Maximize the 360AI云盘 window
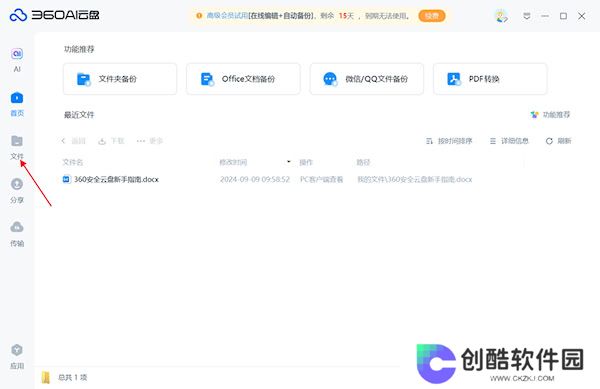Image resolution: width=600 pixels, height=389 pixels. (563, 16)
